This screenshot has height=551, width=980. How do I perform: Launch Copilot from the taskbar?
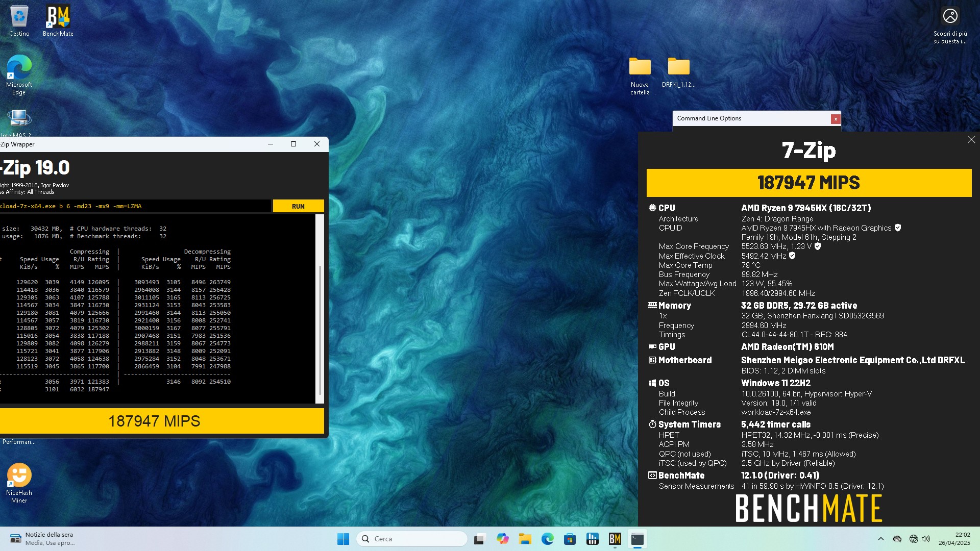coord(502,539)
